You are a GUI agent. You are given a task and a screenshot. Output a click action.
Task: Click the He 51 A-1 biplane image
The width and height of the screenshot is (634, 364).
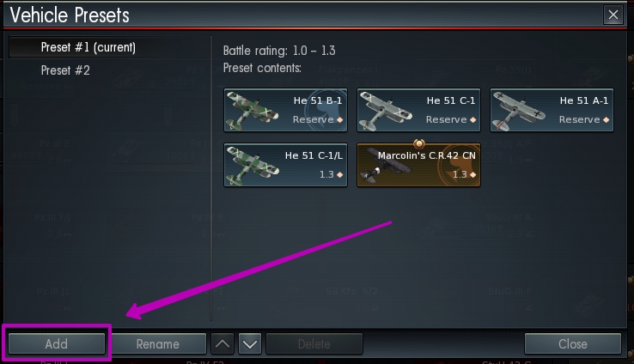[518, 111]
